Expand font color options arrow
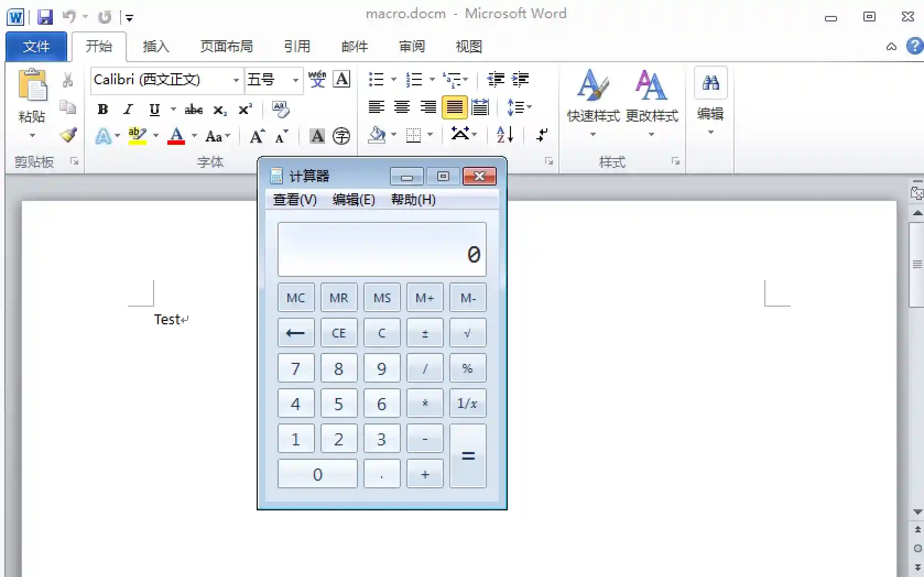This screenshot has width=924, height=577. (x=194, y=135)
